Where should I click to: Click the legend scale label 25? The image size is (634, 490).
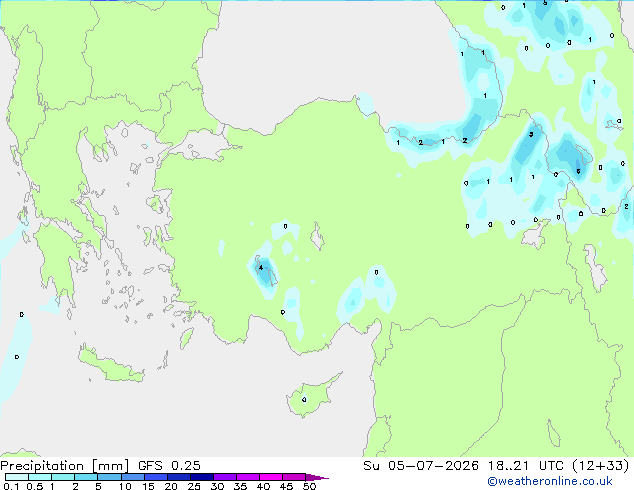coord(194,486)
